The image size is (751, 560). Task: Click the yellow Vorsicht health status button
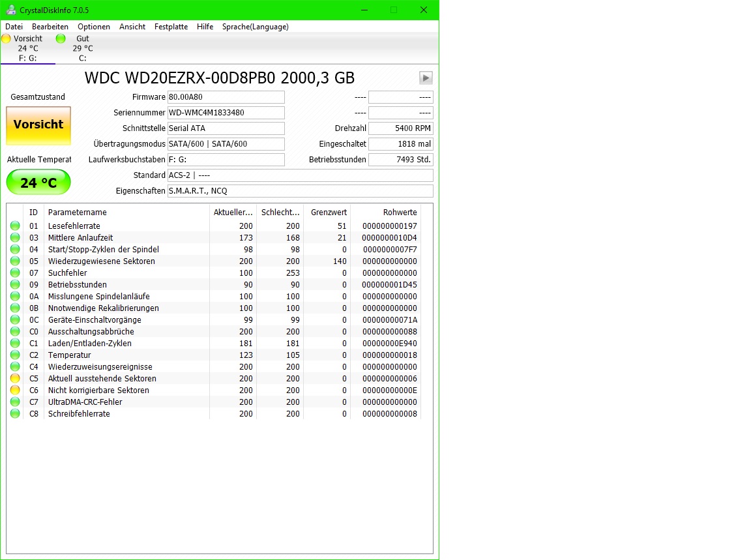[38, 126]
